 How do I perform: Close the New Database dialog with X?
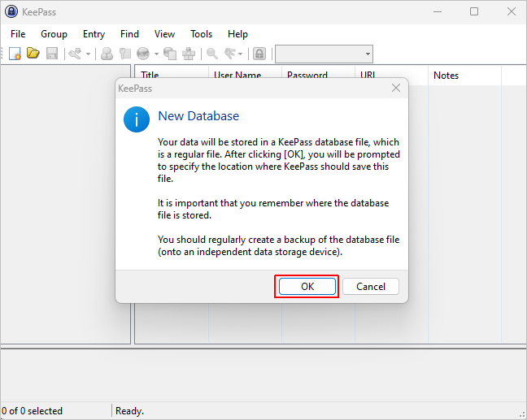coord(396,88)
